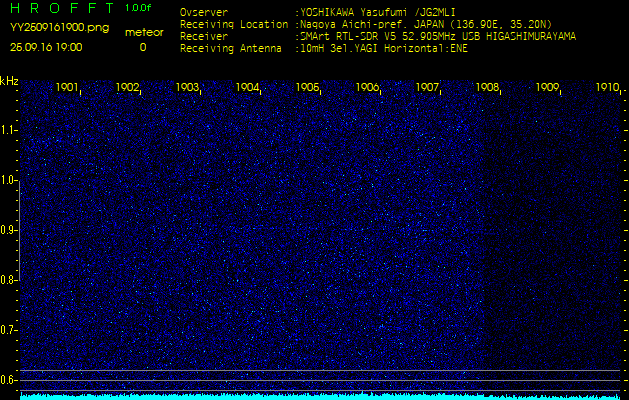Select the meteor count value 0

pyautogui.click(x=142, y=47)
